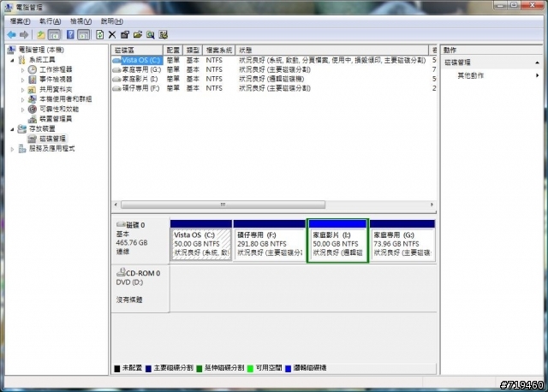Click the Back arrow toolbar icon

(11, 34)
